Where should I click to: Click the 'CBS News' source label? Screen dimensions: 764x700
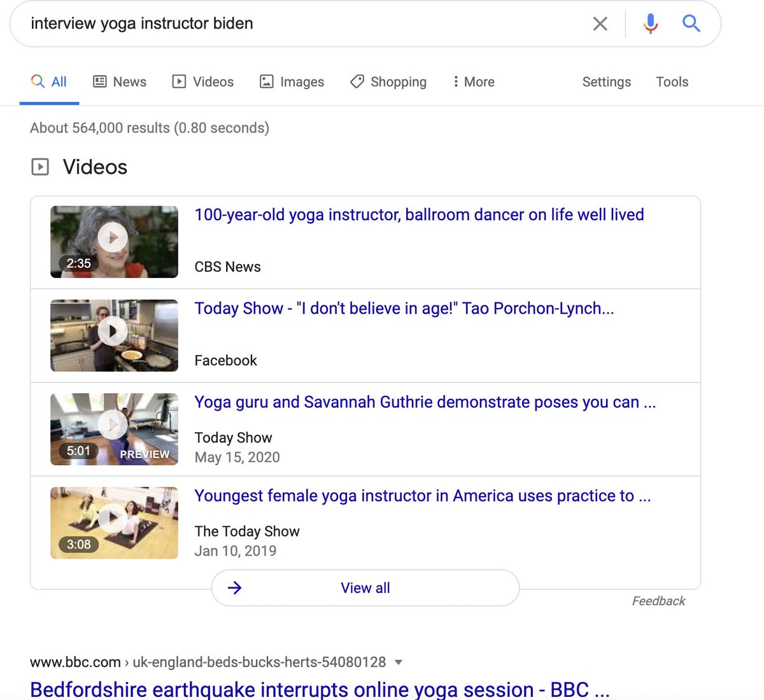point(227,267)
